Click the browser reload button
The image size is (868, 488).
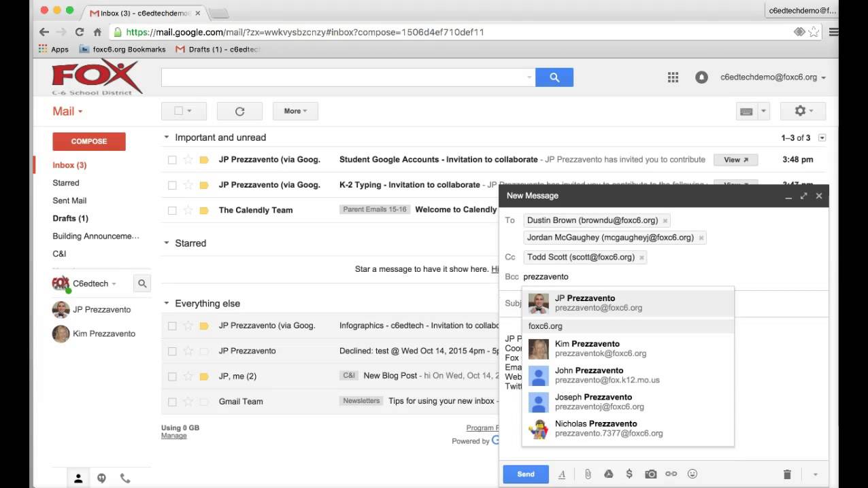[80, 32]
